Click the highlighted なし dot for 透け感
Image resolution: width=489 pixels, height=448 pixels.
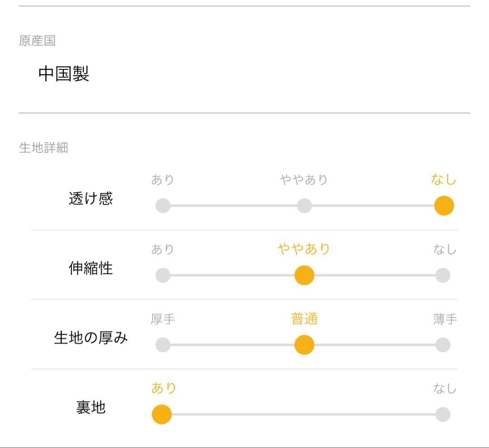click(444, 206)
